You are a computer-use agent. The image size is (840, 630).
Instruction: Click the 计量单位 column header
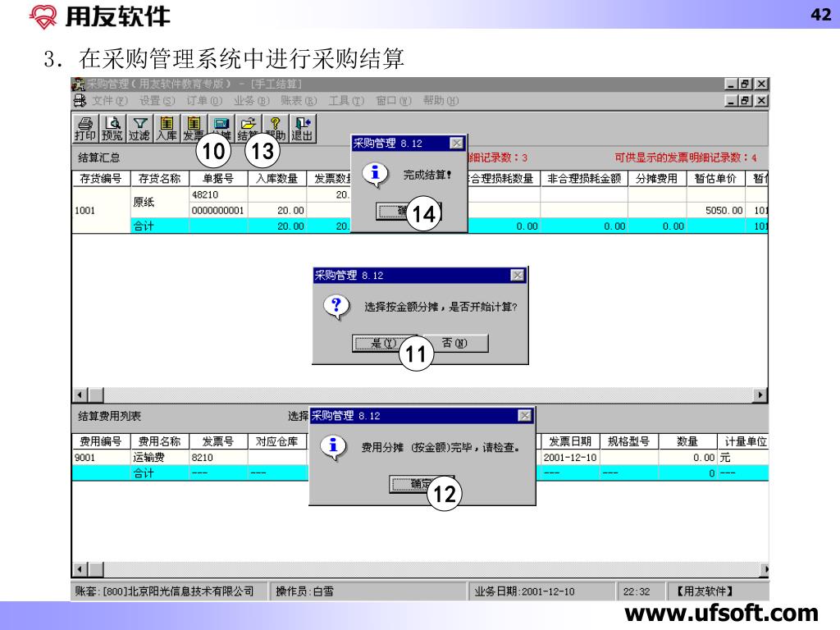[743, 441]
